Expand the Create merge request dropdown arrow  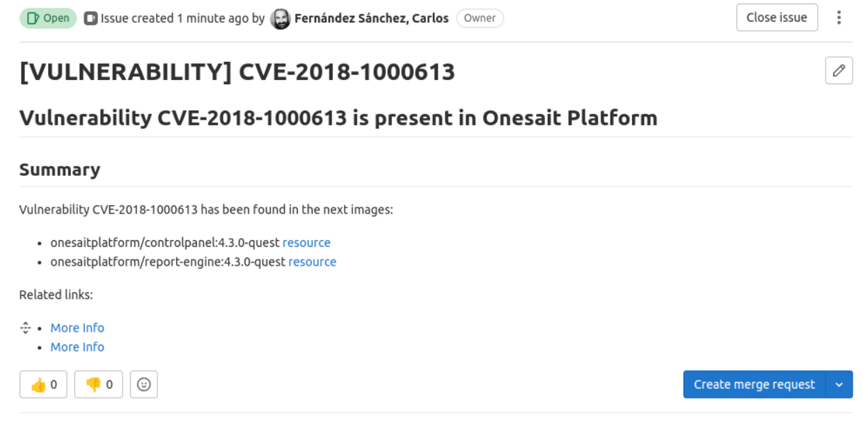839,385
